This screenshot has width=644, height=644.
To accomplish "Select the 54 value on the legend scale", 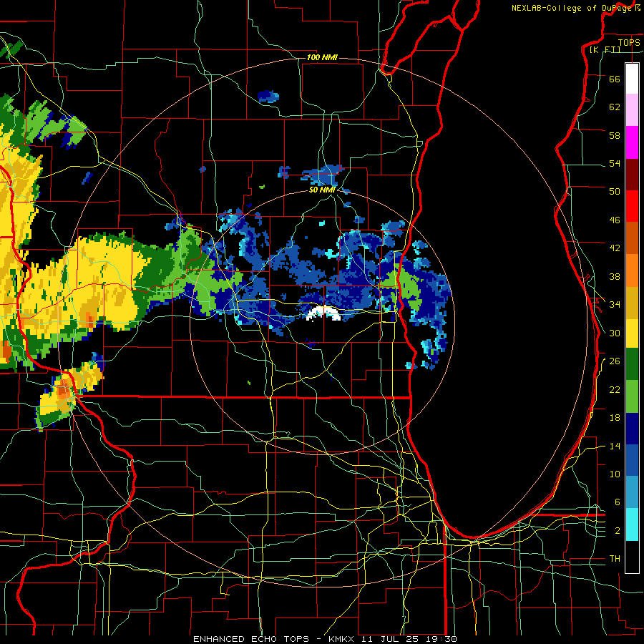I will click(x=615, y=163).
